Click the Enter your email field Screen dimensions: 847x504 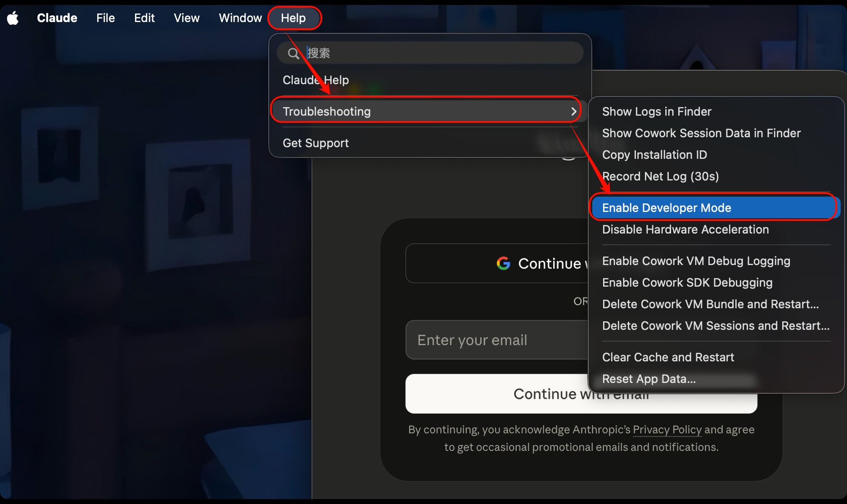[x=497, y=340]
